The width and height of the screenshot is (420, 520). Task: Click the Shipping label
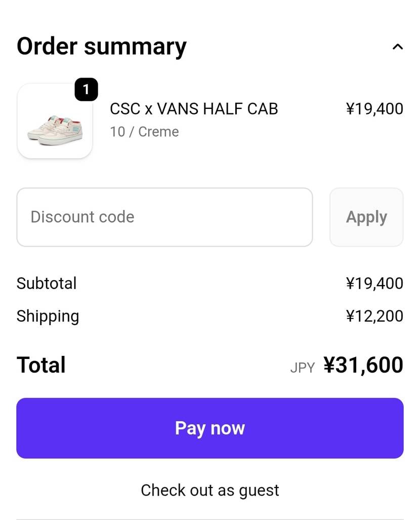tap(48, 316)
